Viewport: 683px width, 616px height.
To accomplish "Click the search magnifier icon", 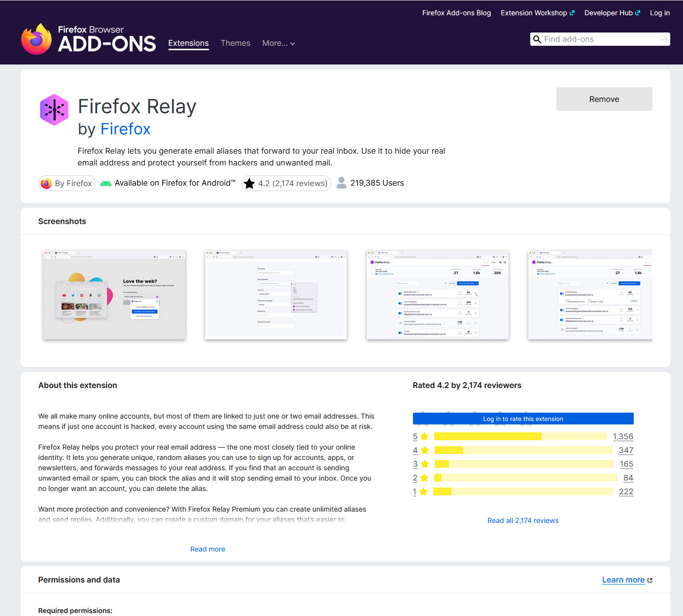I will click(537, 39).
